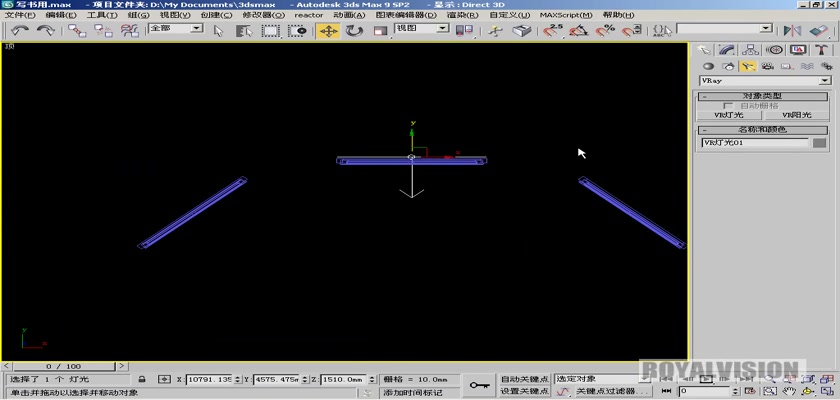Toggle Percent Snap
Image resolution: width=840 pixels, height=400 pixels.
[x=605, y=31]
